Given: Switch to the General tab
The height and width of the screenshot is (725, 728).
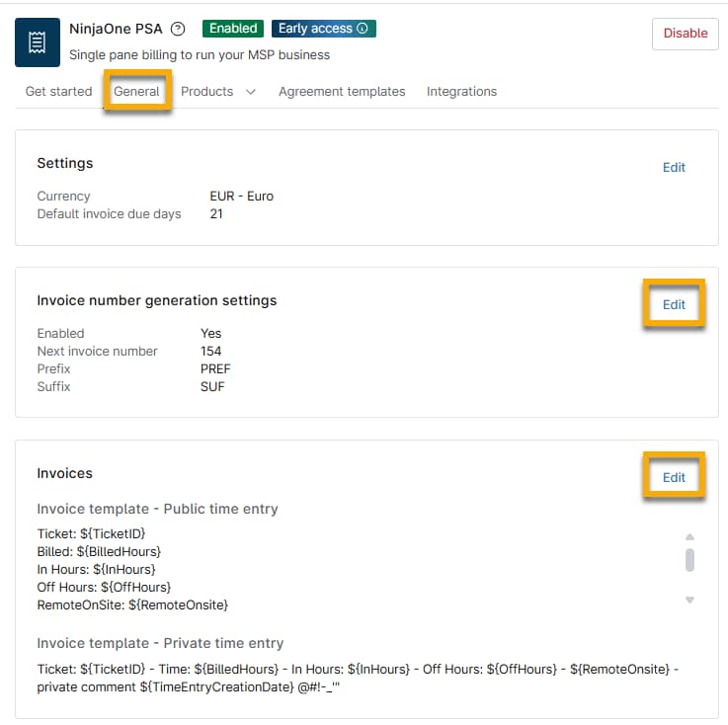Looking at the screenshot, I should click(136, 91).
